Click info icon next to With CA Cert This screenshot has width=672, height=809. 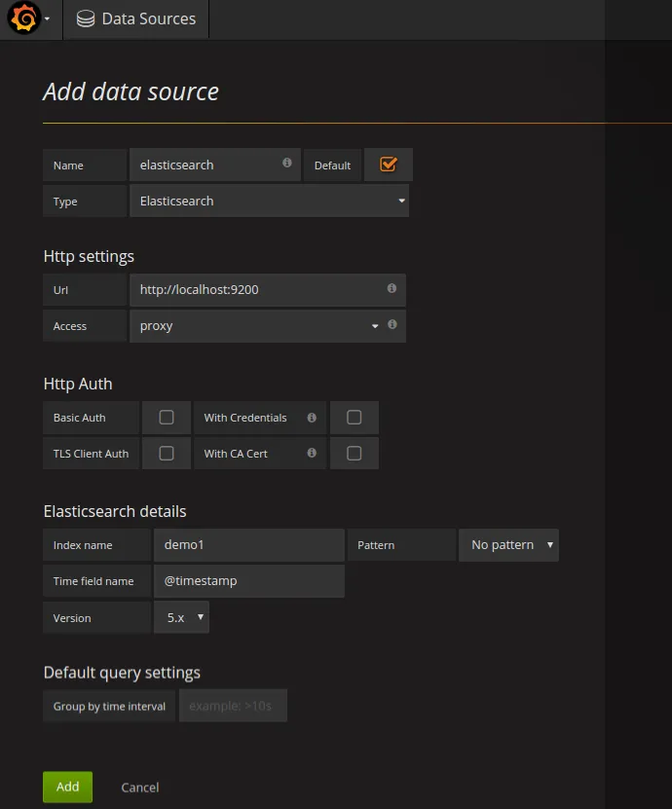[312, 454]
